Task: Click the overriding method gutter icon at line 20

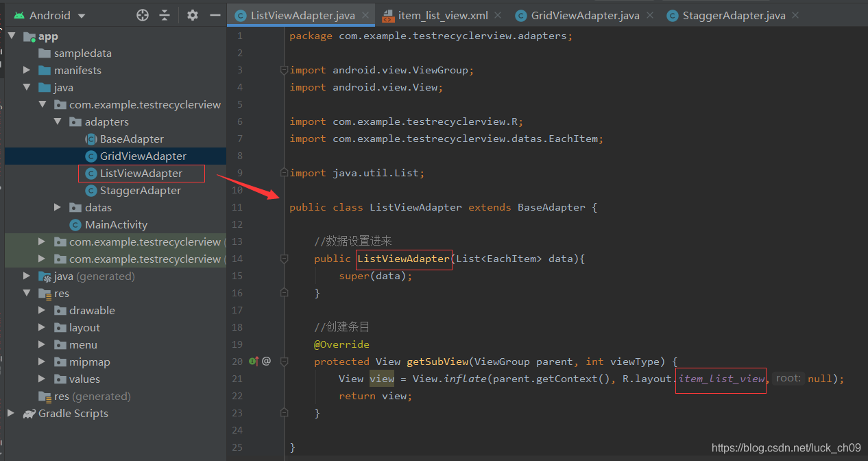Action: (254, 361)
